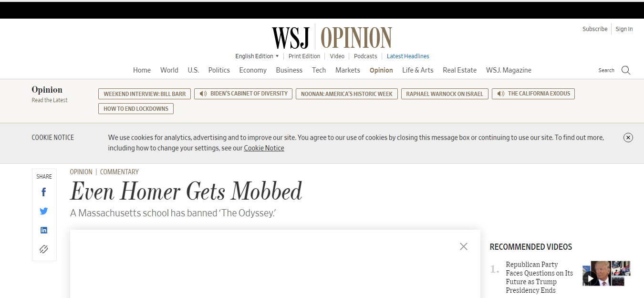Open the Life & Arts section

pos(418,70)
